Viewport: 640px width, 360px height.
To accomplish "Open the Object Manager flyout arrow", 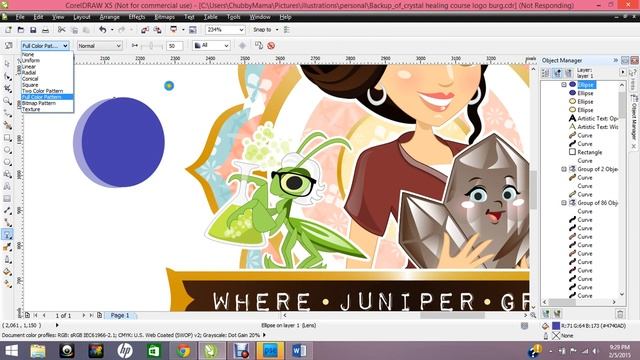I will click(623, 72).
